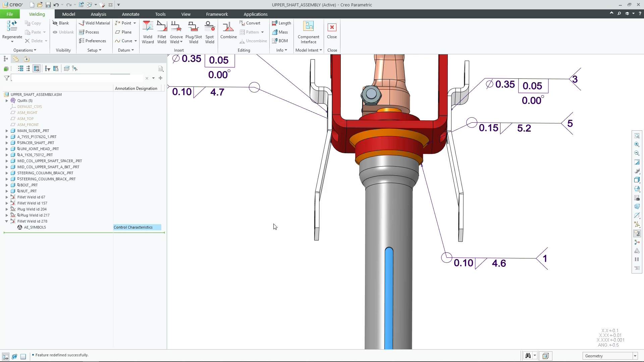Click the Combine welds icon

[x=228, y=30]
